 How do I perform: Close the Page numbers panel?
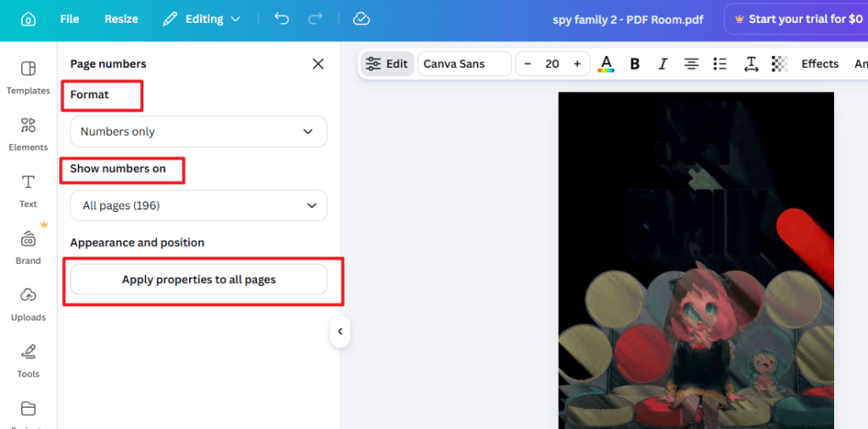point(318,64)
